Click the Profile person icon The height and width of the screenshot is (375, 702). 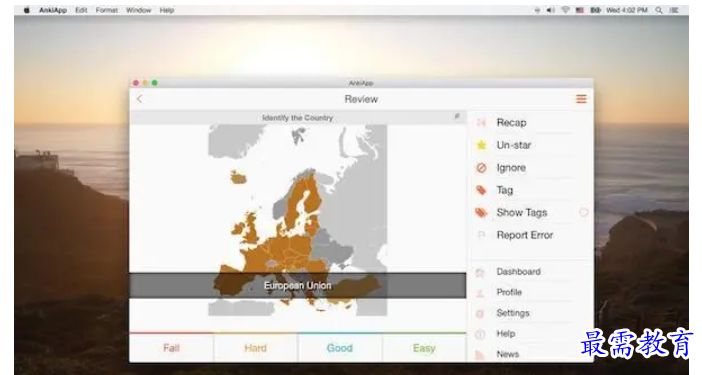(480, 293)
